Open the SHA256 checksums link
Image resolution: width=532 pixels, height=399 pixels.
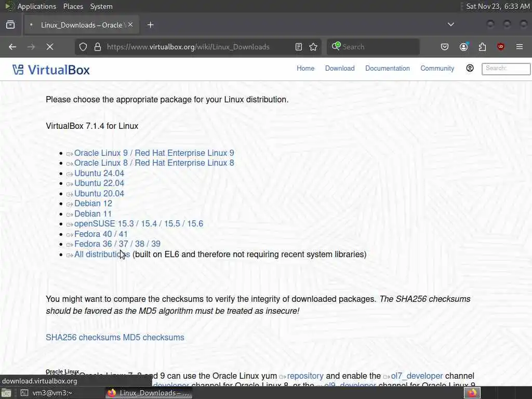[x=83, y=338]
